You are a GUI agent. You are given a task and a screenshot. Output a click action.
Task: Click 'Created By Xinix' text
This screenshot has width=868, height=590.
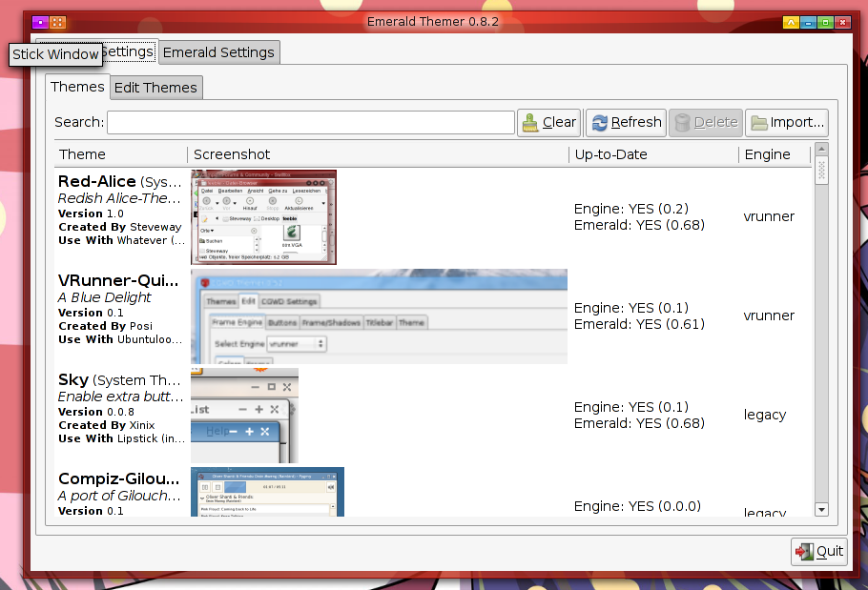pyautogui.click(x=106, y=425)
